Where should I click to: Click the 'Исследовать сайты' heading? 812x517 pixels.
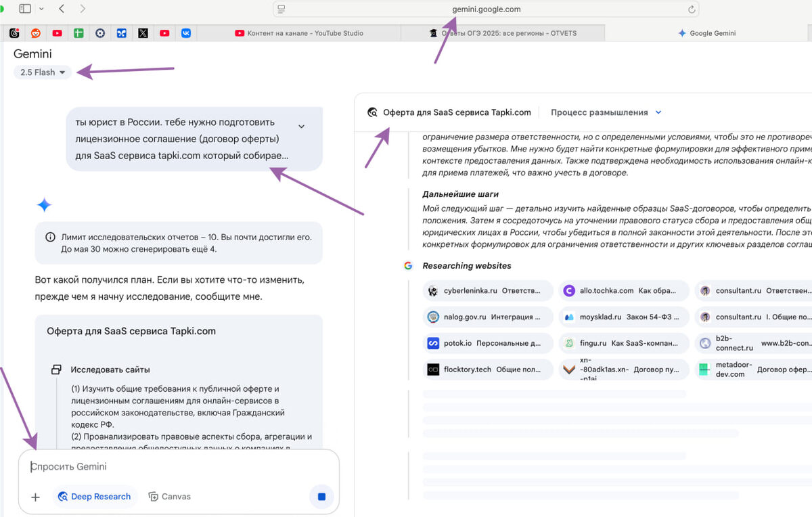110,369
